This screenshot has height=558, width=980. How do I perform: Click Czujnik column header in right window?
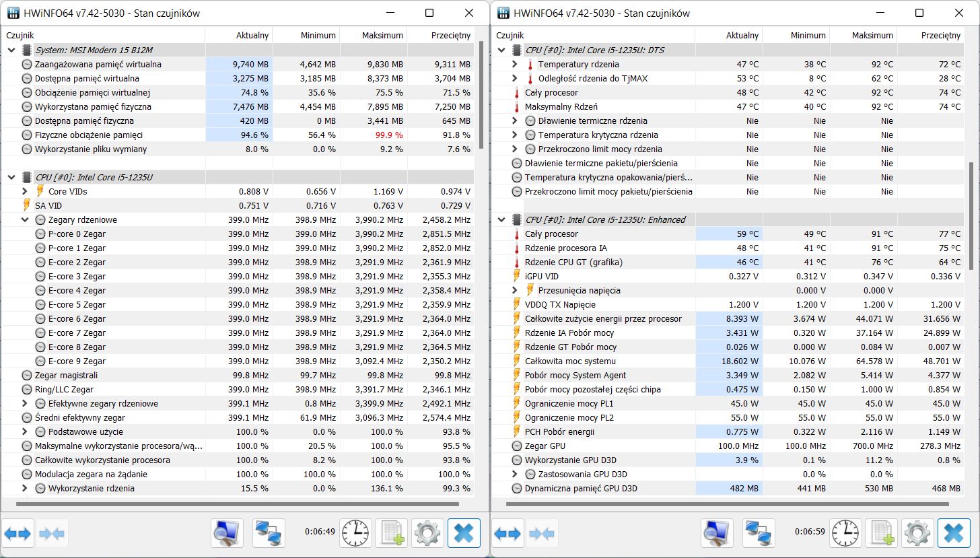593,35
